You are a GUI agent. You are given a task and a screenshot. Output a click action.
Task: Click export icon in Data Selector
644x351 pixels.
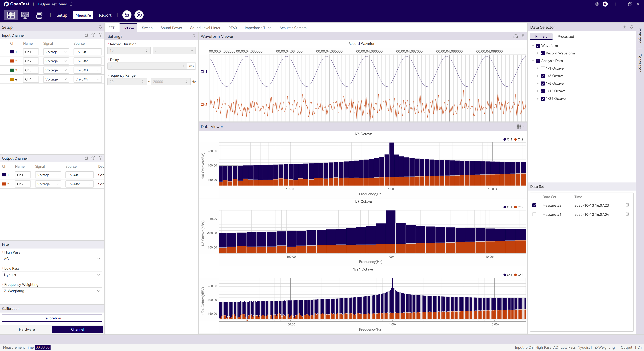tap(624, 27)
